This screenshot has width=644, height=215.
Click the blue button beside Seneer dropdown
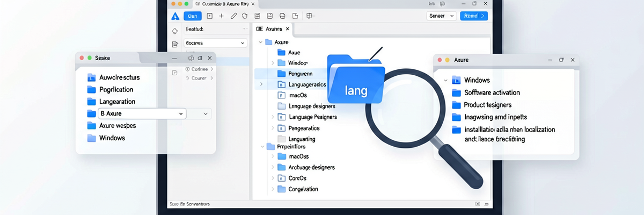click(x=474, y=16)
